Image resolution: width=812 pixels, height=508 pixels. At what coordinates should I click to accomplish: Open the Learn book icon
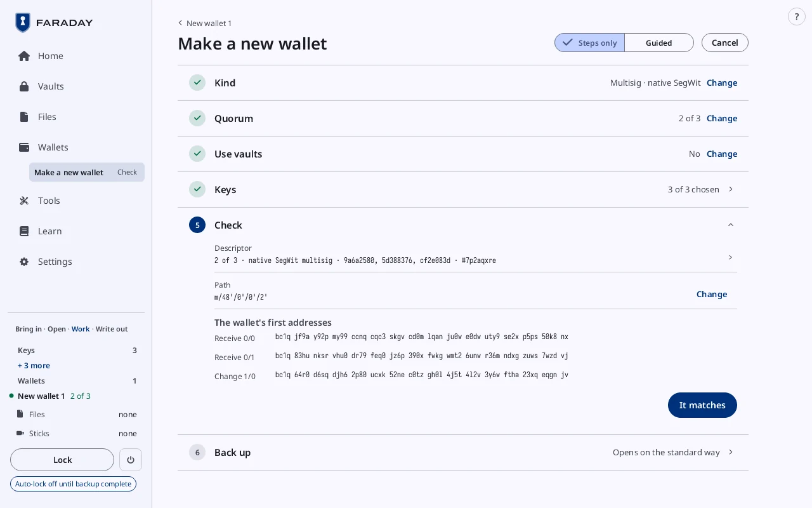point(24,231)
